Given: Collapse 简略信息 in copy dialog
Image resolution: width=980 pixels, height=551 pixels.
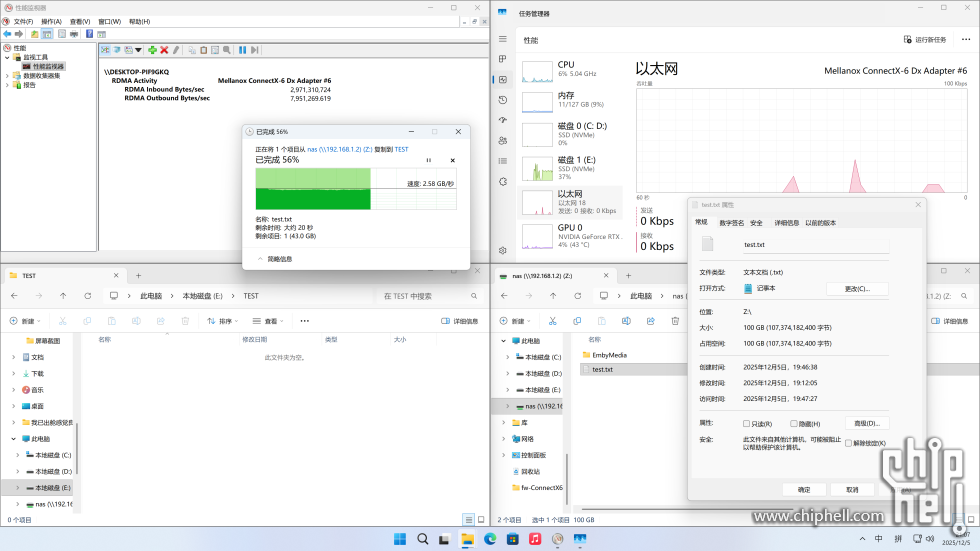Looking at the screenshot, I should point(261,258).
